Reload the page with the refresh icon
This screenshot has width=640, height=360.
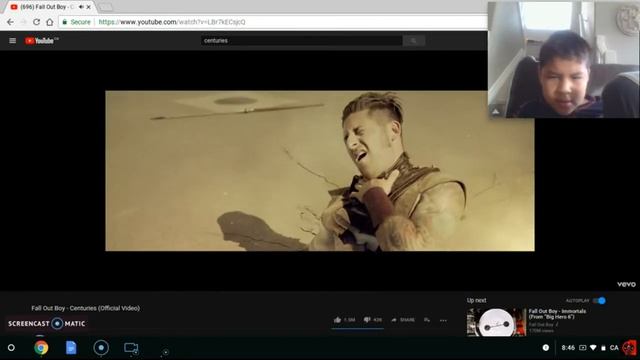click(36, 22)
